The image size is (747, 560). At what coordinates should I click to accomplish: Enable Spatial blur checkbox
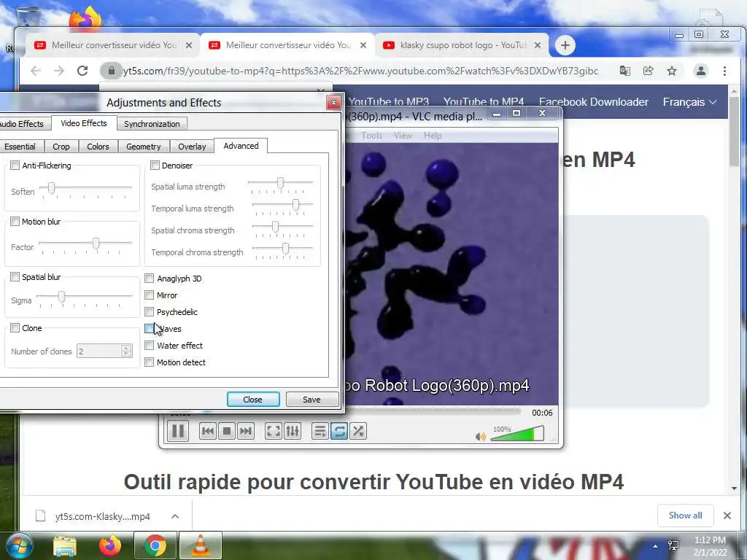pyautogui.click(x=15, y=276)
